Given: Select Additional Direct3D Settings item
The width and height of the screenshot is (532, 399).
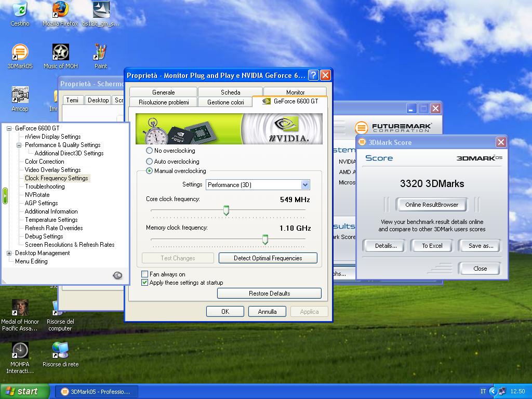Looking at the screenshot, I should 69,153.
